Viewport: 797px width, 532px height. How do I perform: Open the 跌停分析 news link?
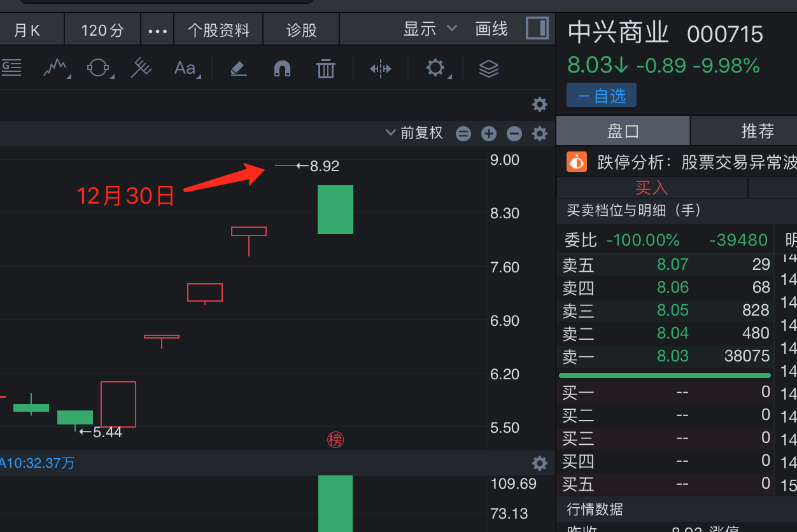tap(697, 162)
